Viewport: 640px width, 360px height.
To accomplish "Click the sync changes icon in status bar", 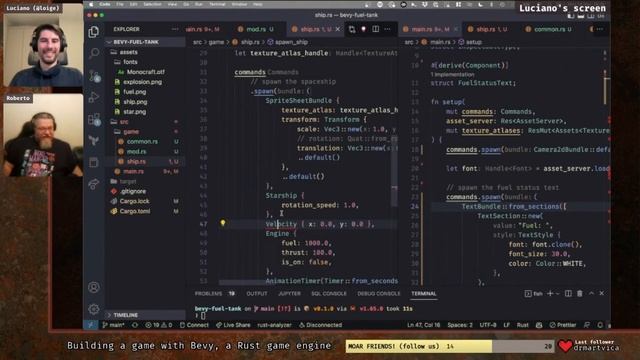I will click(x=135, y=325).
